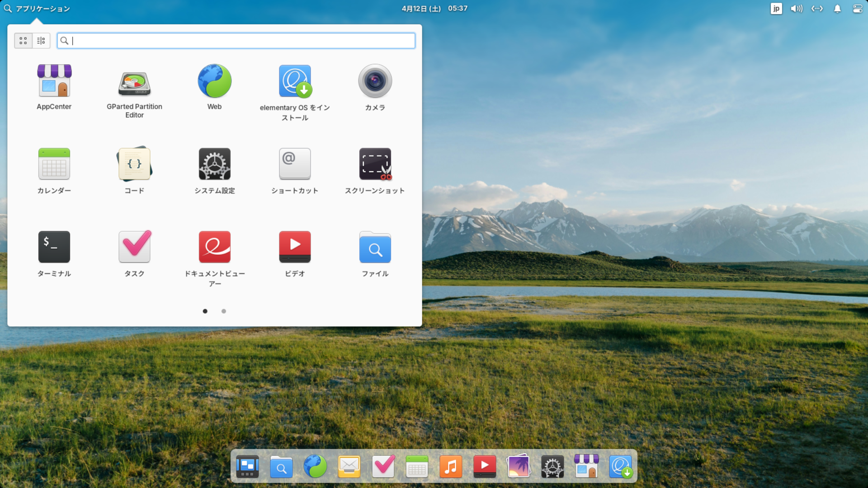Launch GParted Partition Editor
Screen dimensions: 868x488
pyautogui.click(x=134, y=84)
